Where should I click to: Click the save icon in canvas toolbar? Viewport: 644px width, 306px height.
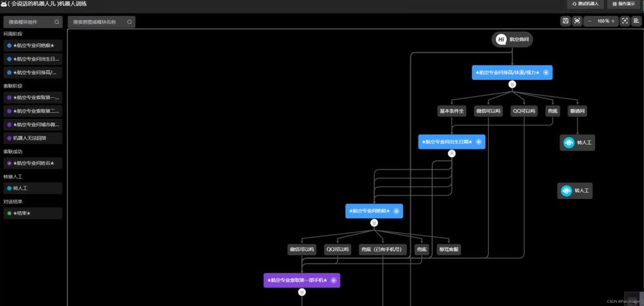pos(565,21)
